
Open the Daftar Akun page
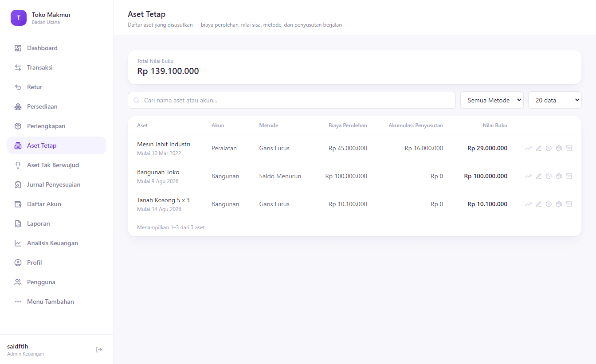coord(56,204)
